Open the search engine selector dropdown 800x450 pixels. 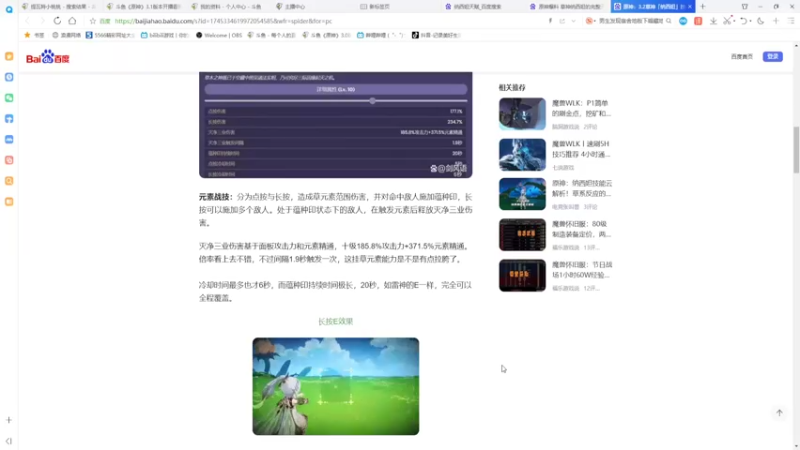pos(590,21)
